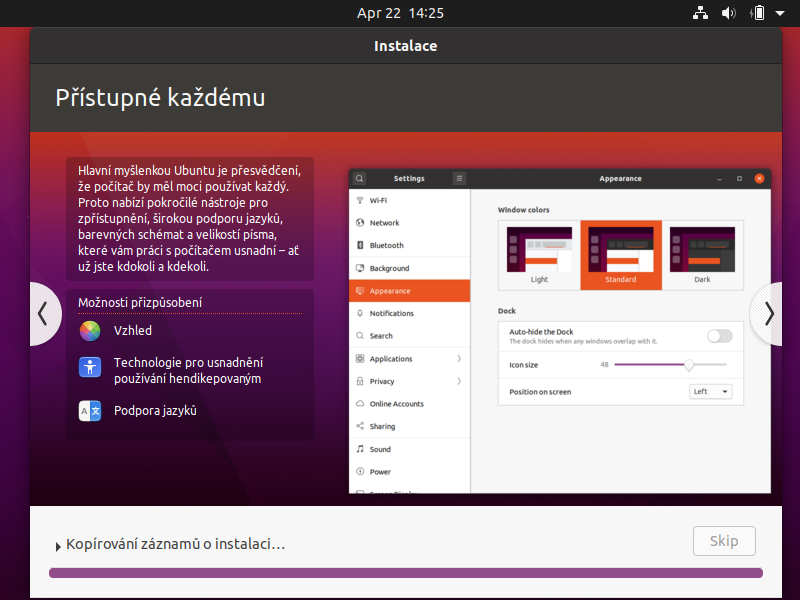Select Appearance in the Settings sidebar

point(410,291)
